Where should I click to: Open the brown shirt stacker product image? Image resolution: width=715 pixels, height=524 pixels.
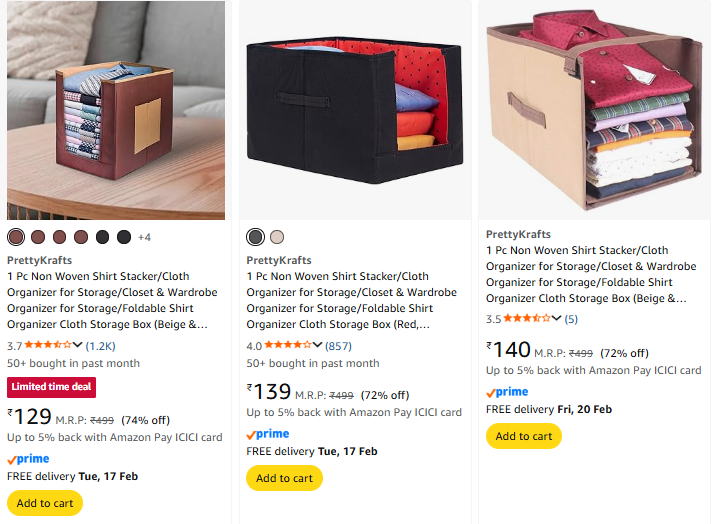115,110
